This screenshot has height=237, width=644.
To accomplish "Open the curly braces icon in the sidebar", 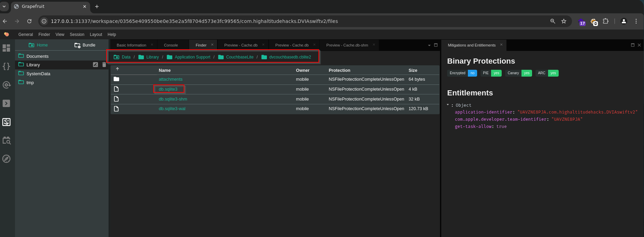I will click(6, 66).
